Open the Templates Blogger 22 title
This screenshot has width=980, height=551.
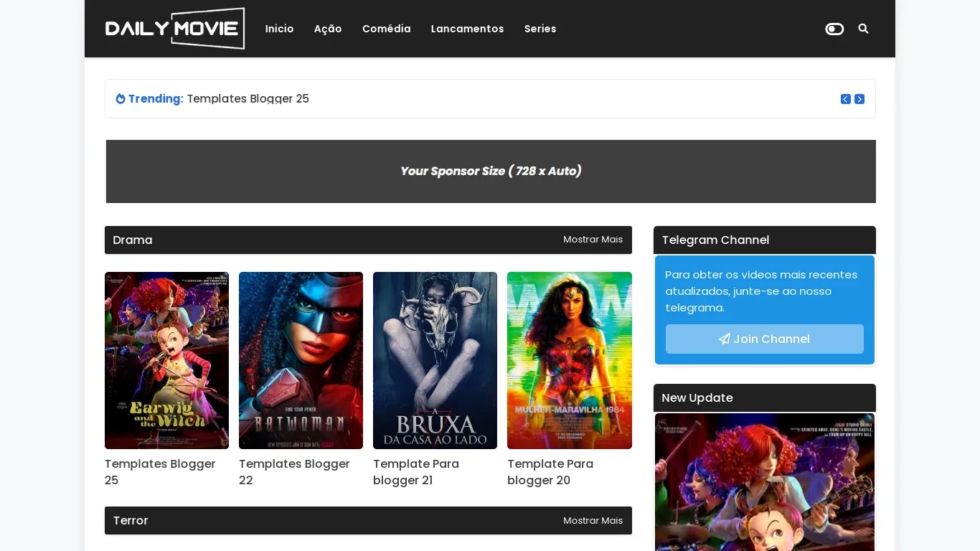pyautogui.click(x=294, y=472)
